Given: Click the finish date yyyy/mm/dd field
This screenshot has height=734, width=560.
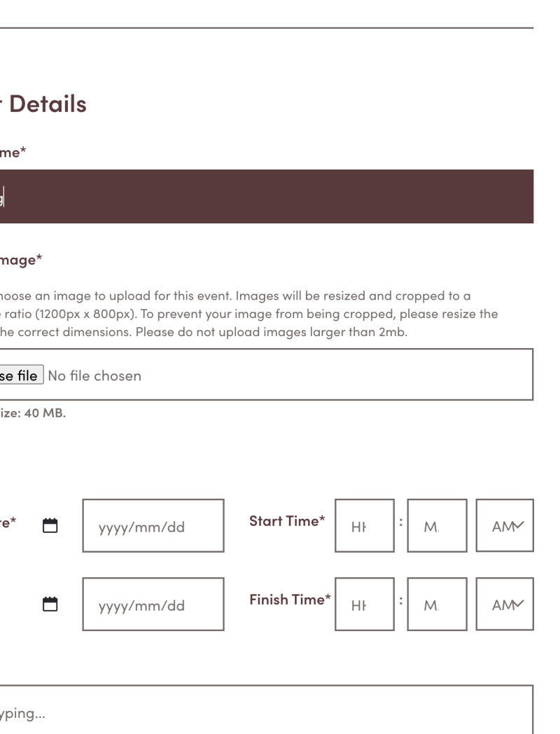Looking at the screenshot, I should [x=153, y=604].
